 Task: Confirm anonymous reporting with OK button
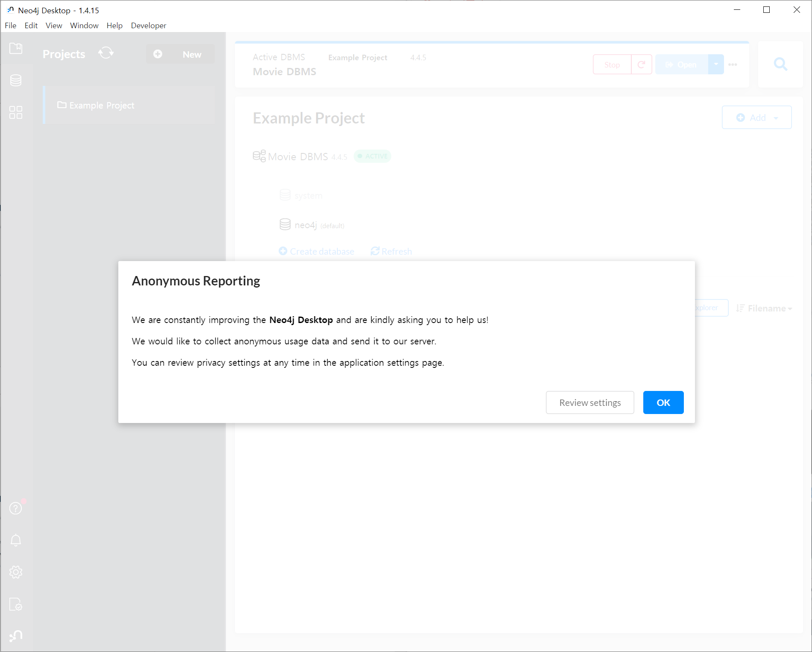(x=663, y=402)
